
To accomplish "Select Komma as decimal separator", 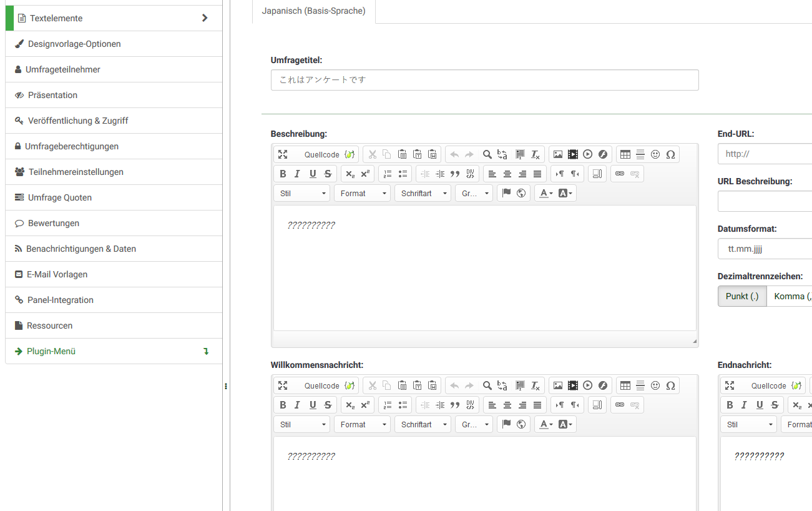I will (790, 296).
